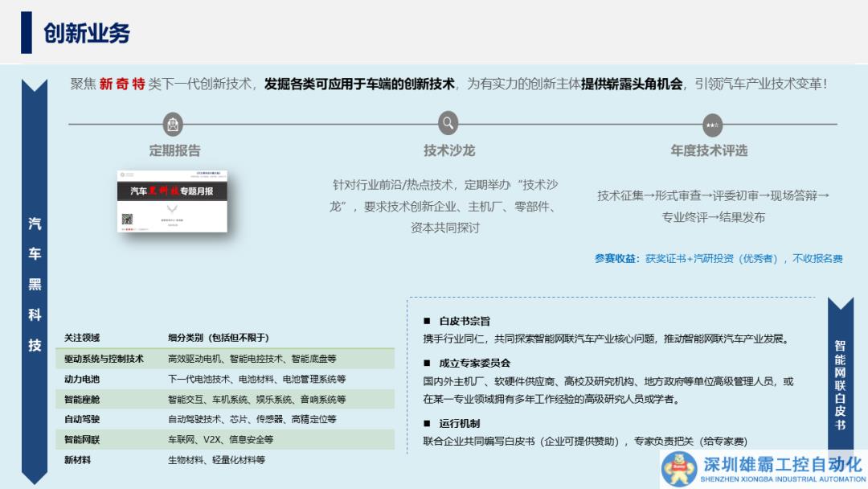Image resolution: width=868 pixels, height=489 pixels.
Task: Click the robot mascot logo in the watermark
Action: pos(679,468)
